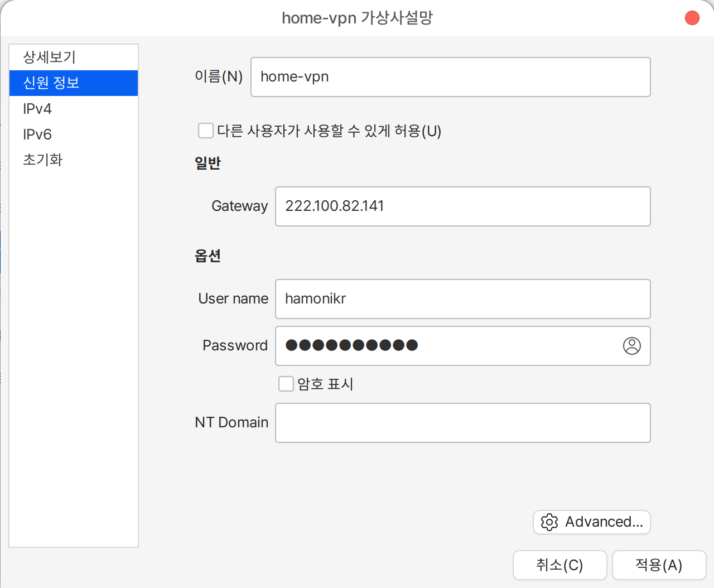Click the window title home-vpn 가상사설망
The width and height of the screenshot is (714, 588).
click(357, 18)
